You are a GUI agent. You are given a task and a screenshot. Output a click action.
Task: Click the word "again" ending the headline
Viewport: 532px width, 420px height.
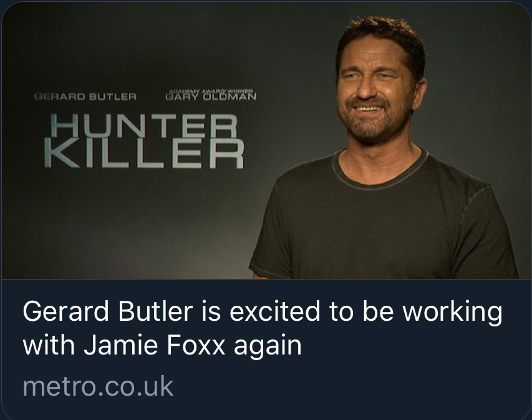point(268,346)
